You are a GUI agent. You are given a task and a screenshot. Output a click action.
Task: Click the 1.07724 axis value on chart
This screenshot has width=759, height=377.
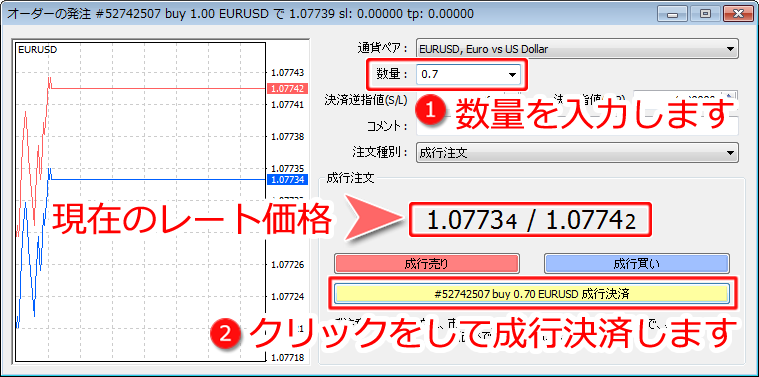point(288,296)
